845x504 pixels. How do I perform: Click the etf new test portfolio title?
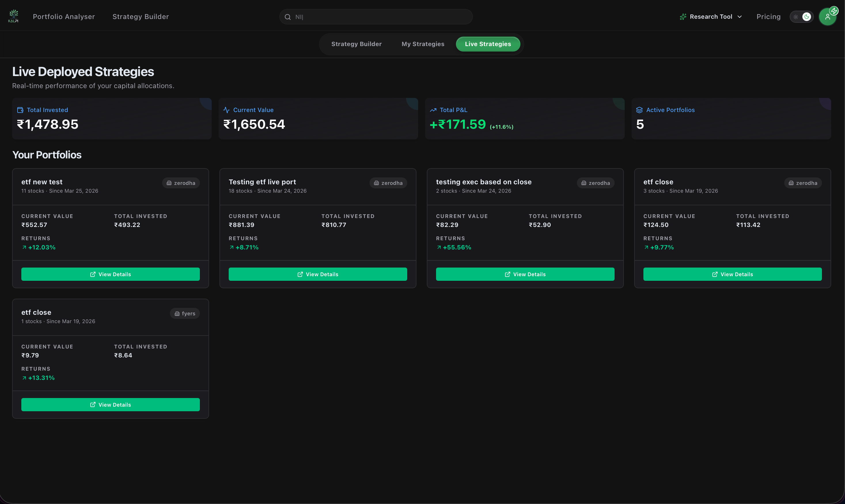tap(42, 182)
